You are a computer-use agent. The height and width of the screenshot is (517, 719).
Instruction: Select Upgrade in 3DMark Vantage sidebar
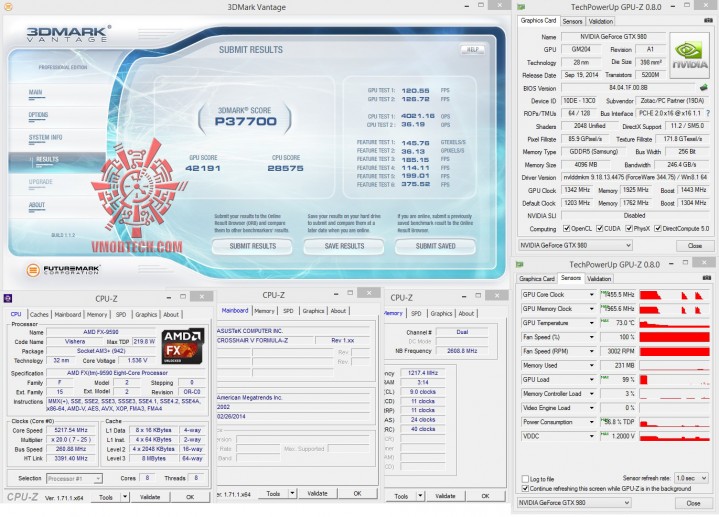[40, 182]
